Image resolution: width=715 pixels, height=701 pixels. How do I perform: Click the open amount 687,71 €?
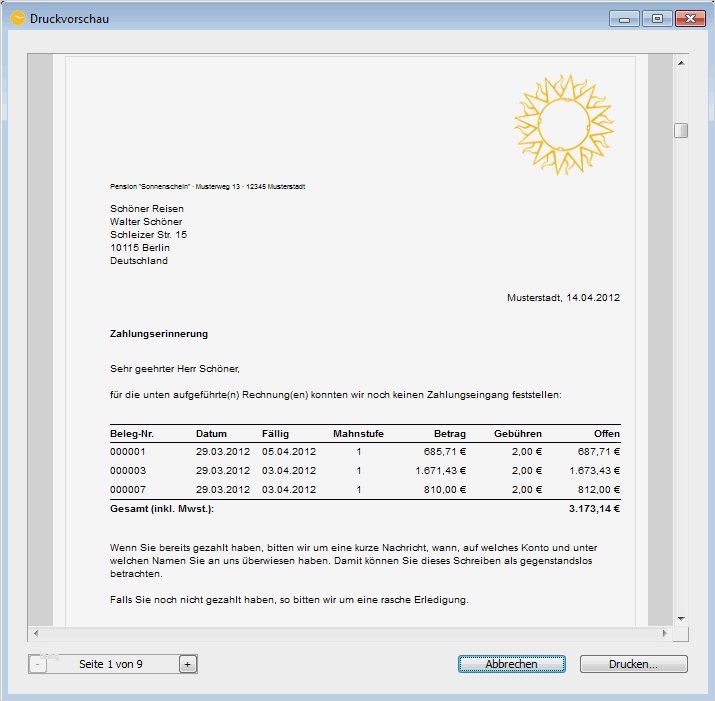pos(599,452)
